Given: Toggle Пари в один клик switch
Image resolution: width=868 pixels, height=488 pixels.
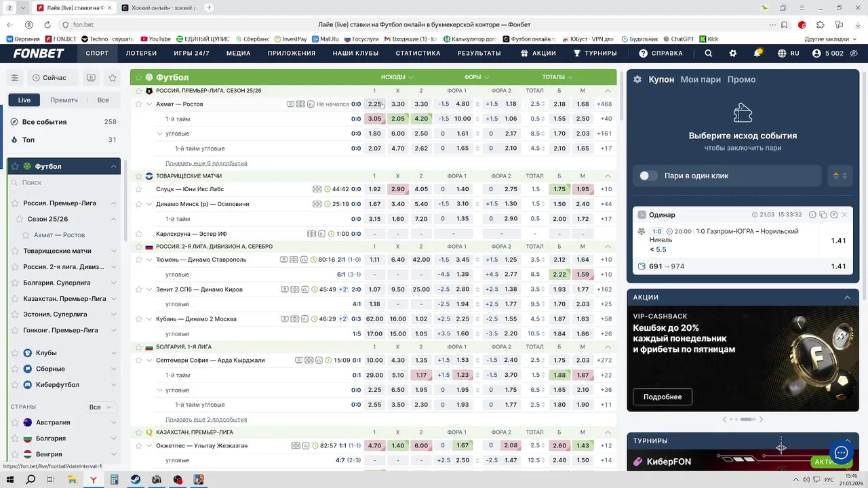Looking at the screenshot, I should pyautogui.click(x=648, y=176).
